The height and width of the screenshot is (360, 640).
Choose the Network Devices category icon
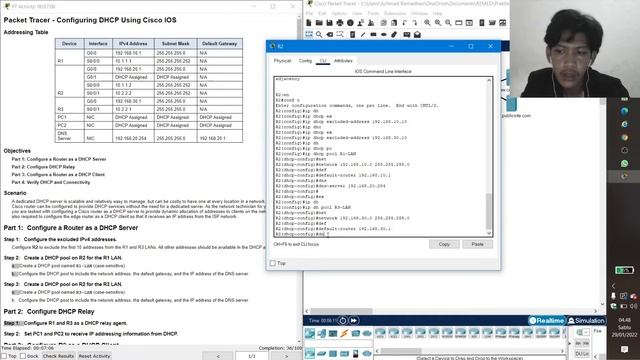[x=310, y=333]
